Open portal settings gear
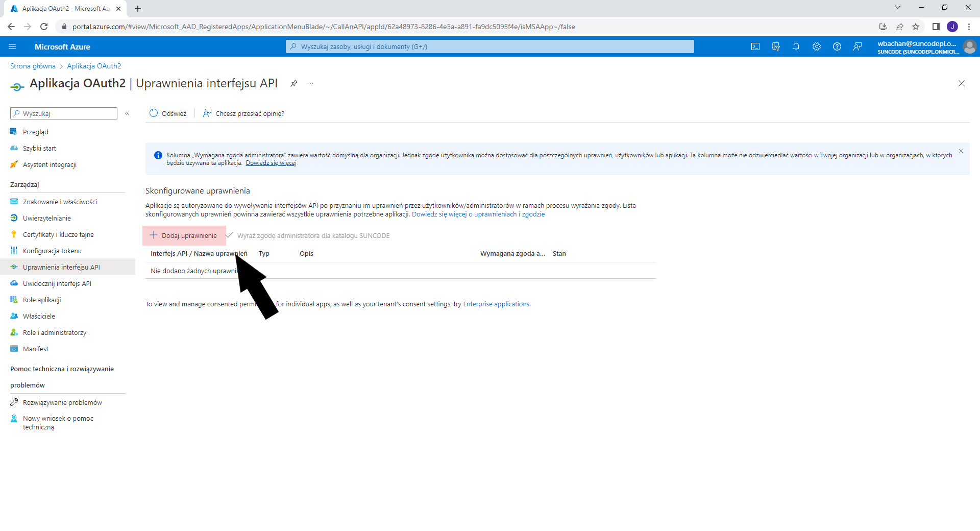Viewport: 980px width, 531px height. click(x=817, y=46)
